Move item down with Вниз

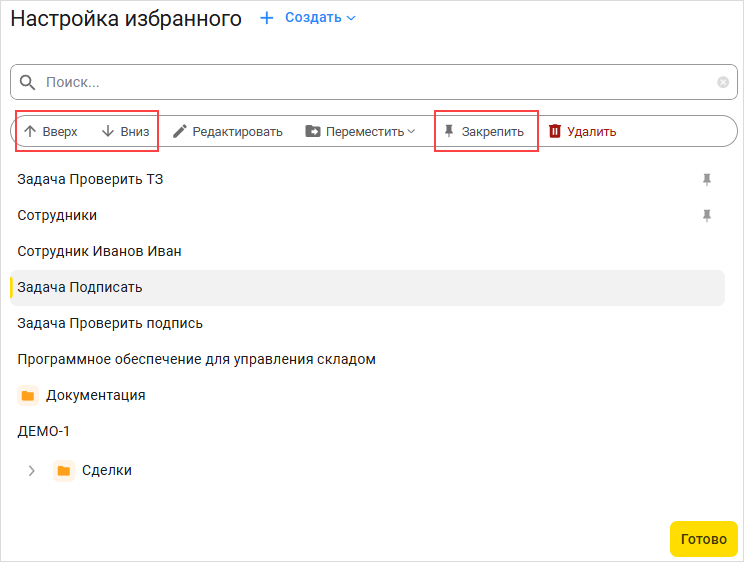[126, 131]
